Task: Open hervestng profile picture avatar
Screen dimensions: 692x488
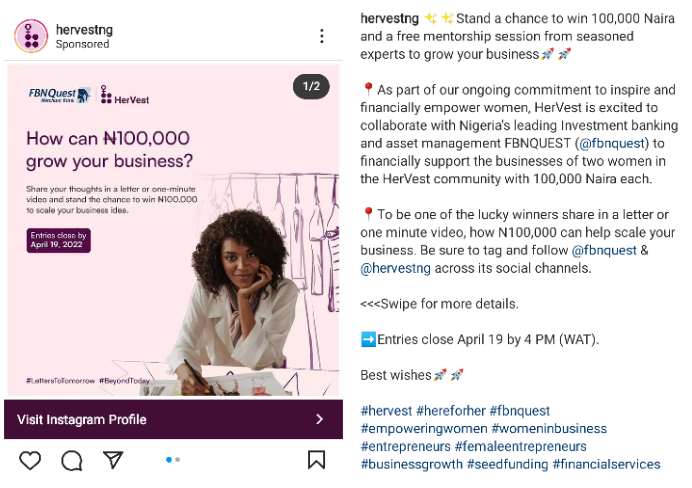Action: point(31,36)
